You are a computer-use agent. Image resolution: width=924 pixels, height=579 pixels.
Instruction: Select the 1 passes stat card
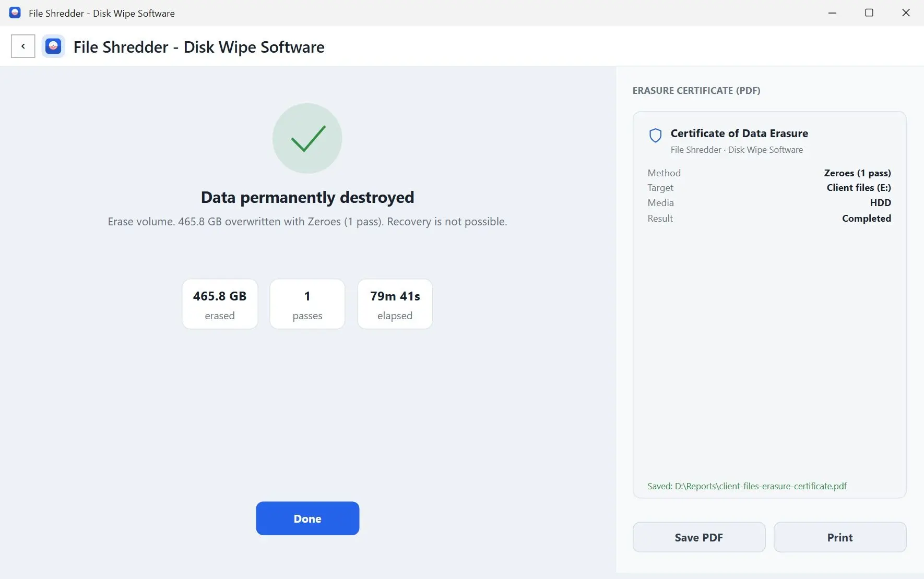coord(307,304)
